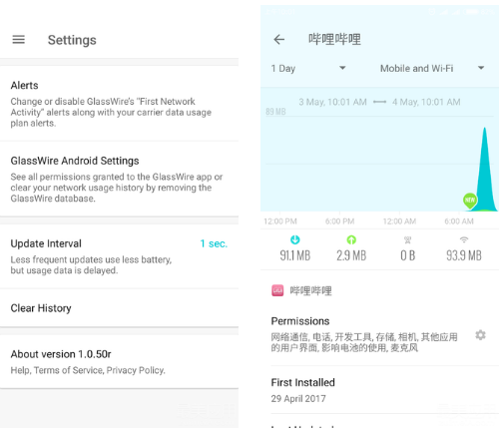504x433 pixels.
Task: Tap the 93.9 MB Wi-Fi total
Action: click(464, 255)
